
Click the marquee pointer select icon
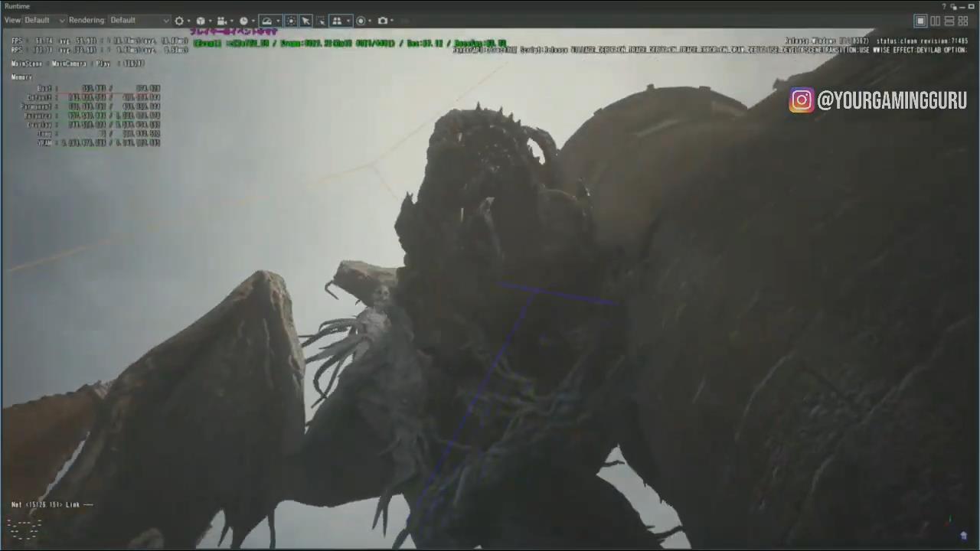320,21
